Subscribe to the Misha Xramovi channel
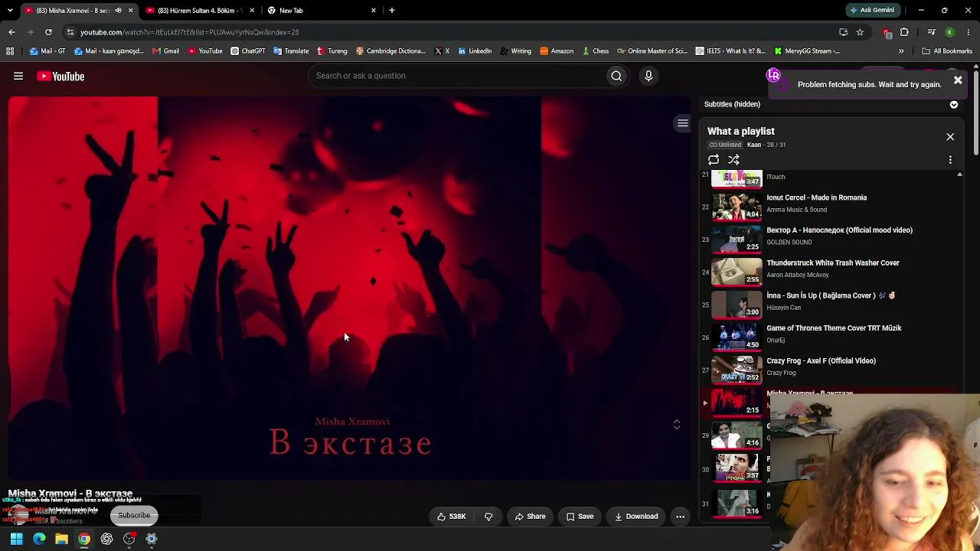980x551 pixels. (x=134, y=515)
